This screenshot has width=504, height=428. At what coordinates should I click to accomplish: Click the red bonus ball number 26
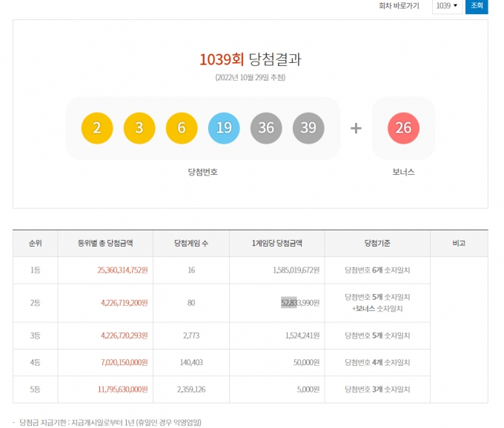(x=403, y=128)
